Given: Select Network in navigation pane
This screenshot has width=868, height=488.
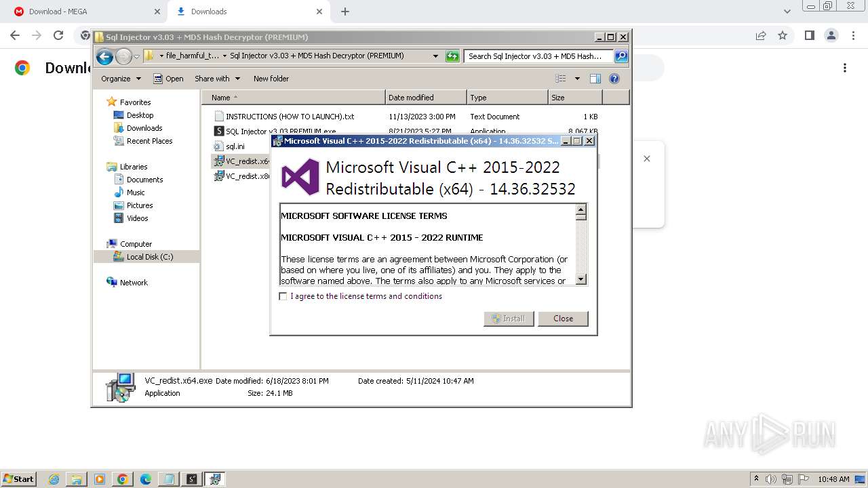Looking at the screenshot, I should click(x=134, y=283).
